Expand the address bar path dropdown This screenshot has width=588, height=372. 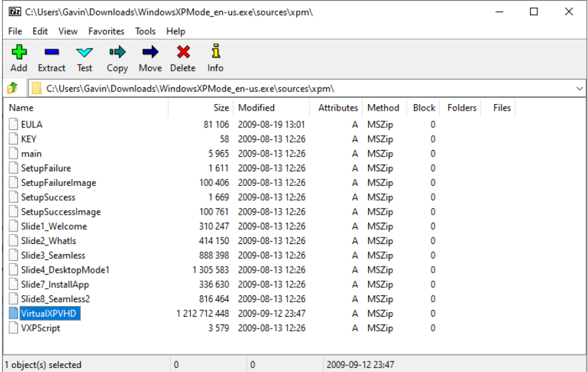579,89
